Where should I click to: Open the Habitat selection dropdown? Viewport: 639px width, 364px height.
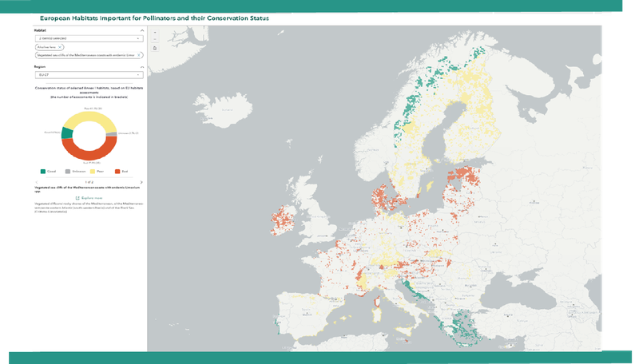tap(88, 38)
